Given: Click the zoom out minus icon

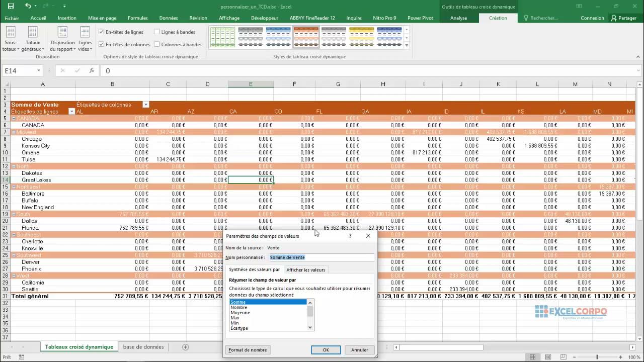Looking at the screenshot, I should [x=573, y=357].
